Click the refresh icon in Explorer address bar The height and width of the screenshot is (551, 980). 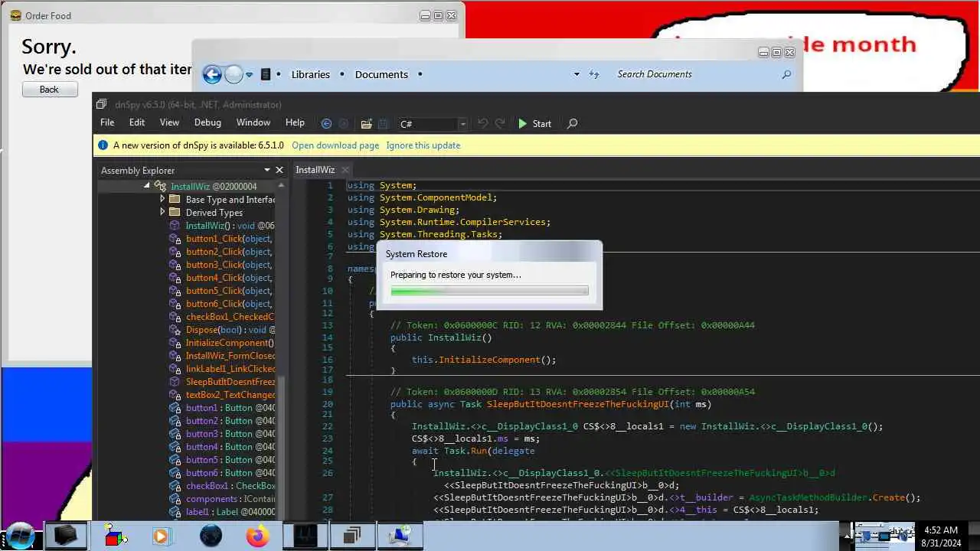pyautogui.click(x=594, y=74)
